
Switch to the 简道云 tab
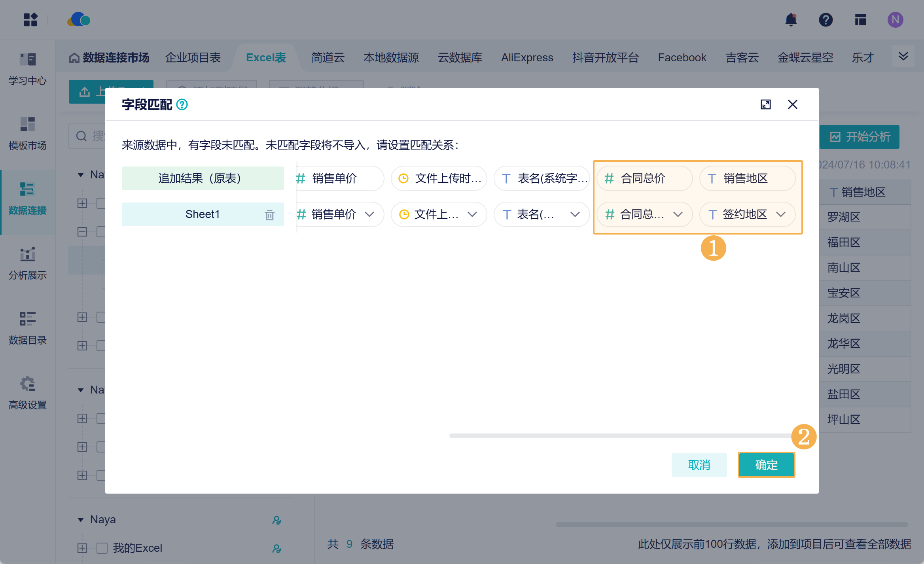coord(328,58)
